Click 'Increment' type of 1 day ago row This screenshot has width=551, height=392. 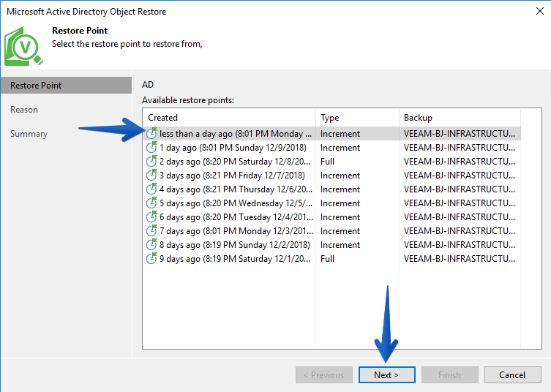pyautogui.click(x=340, y=148)
